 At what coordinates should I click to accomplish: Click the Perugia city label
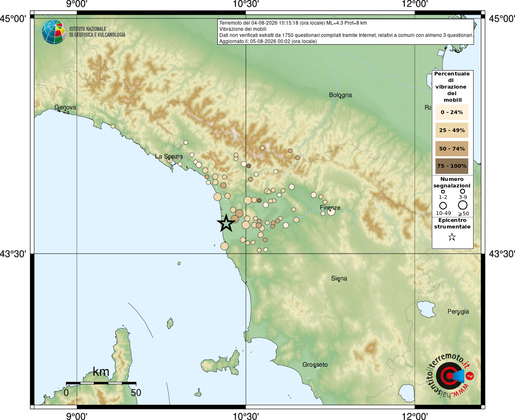click(458, 312)
